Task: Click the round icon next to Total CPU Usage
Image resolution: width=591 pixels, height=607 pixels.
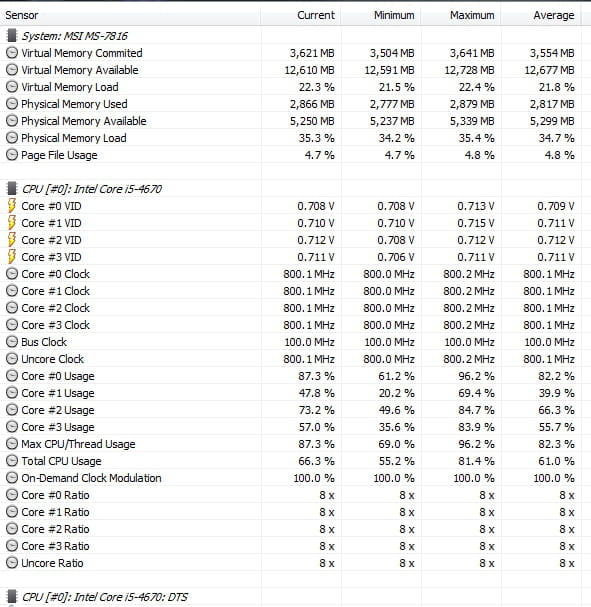Action: coord(12,461)
